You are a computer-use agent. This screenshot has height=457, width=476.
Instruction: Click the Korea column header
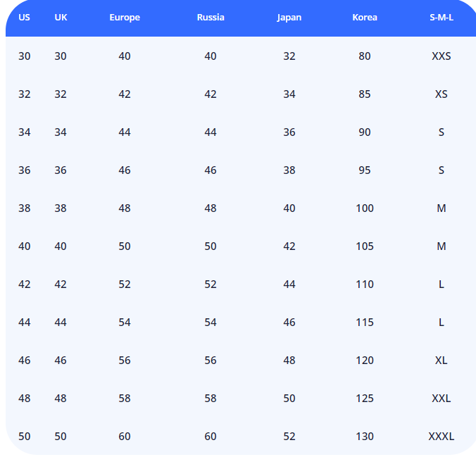click(x=365, y=18)
